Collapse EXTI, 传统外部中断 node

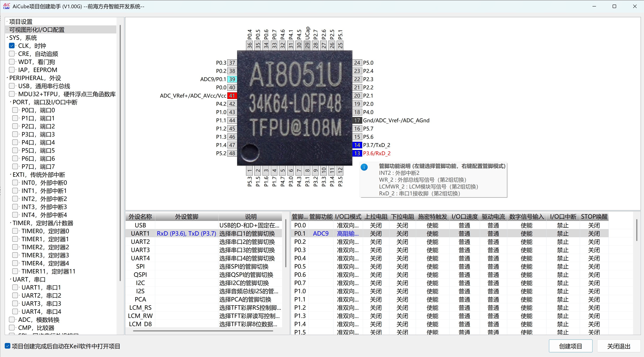pos(11,175)
